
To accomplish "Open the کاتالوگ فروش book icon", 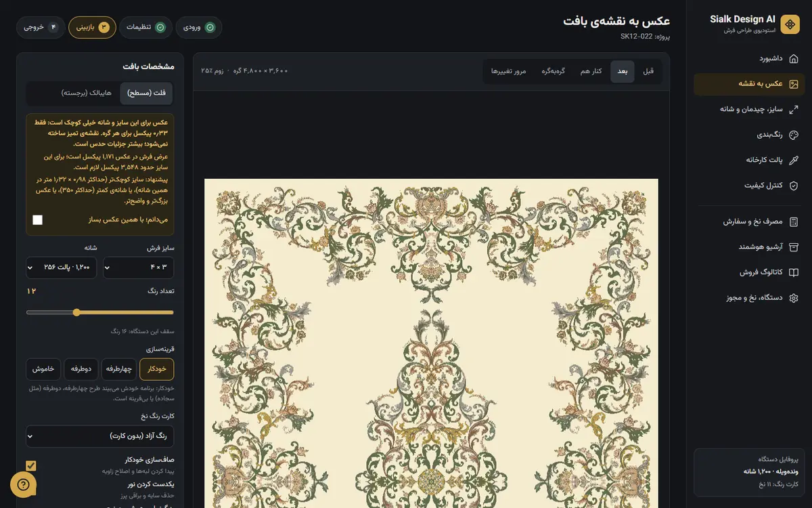I will click(x=794, y=272).
